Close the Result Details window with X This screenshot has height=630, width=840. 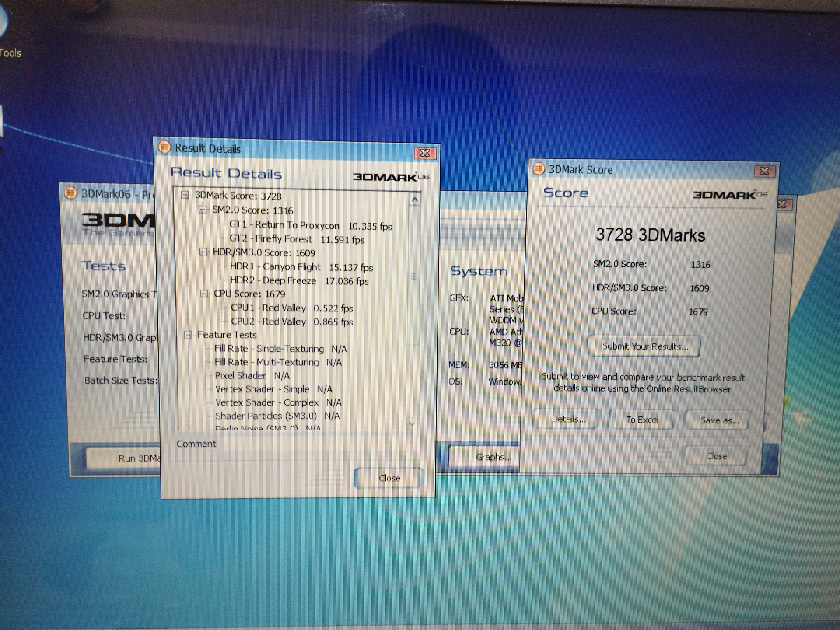click(x=425, y=153)
